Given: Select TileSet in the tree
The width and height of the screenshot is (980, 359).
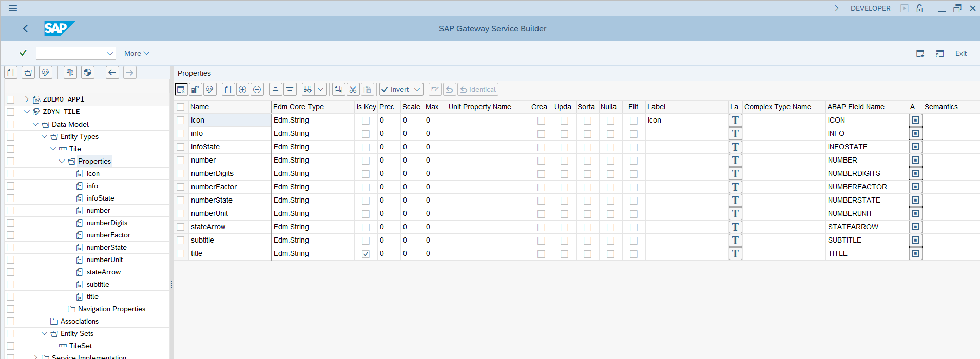Looking at the screenshot, I should [81, 346].
